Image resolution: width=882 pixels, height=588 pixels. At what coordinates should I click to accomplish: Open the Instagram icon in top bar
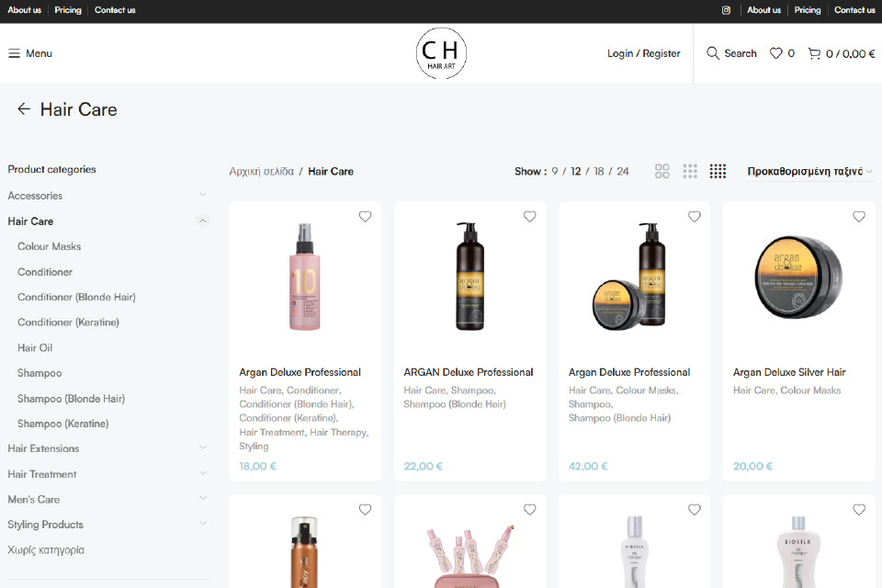click(726, 10)
